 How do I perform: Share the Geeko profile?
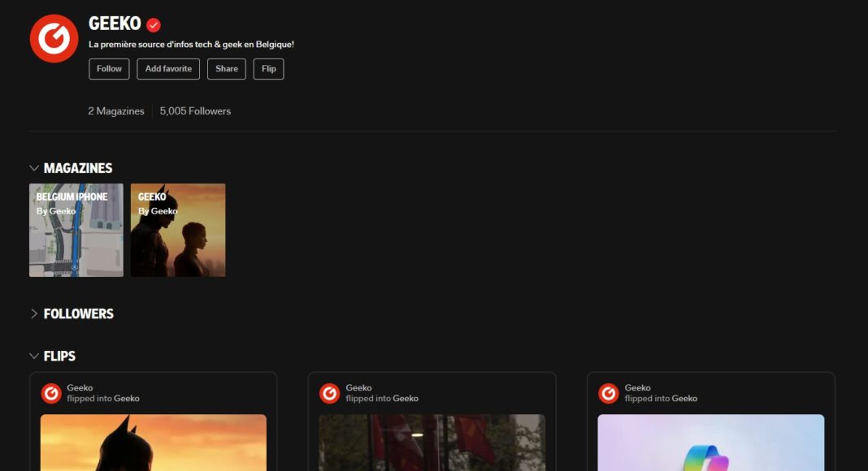click(x=226, y=69)
